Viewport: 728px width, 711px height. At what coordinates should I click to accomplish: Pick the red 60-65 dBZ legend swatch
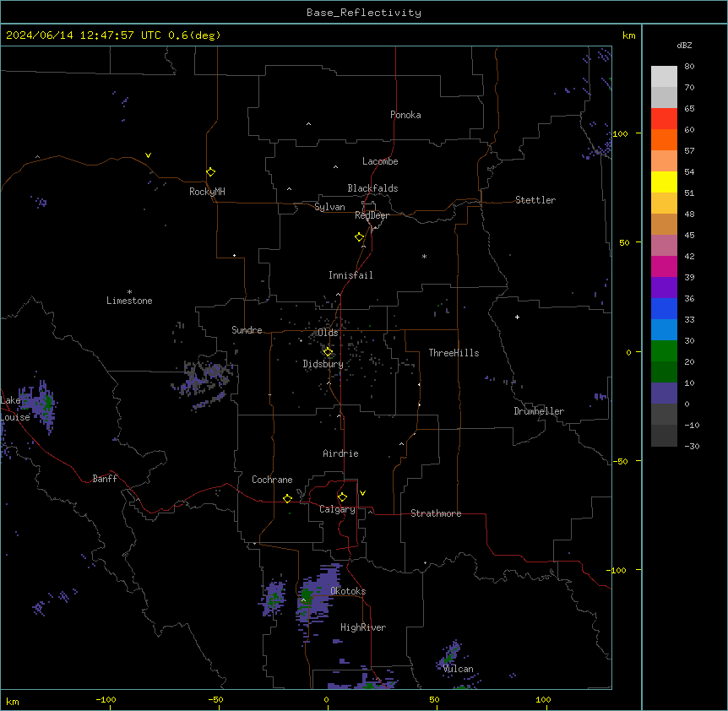(x=664, y=118)
